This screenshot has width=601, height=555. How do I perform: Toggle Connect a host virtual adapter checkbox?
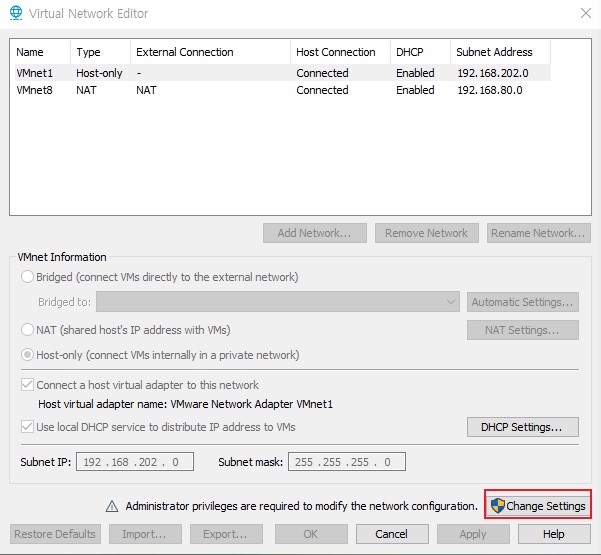27,384
